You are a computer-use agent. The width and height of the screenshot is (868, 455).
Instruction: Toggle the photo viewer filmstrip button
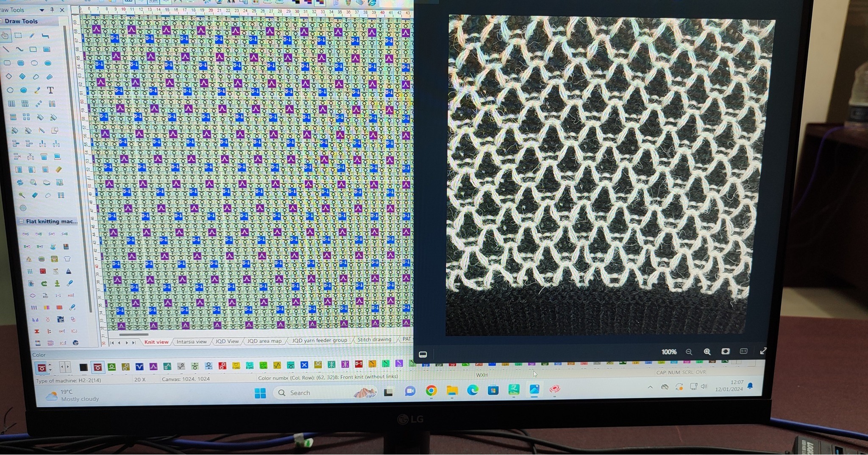click(x=423, y=355)
